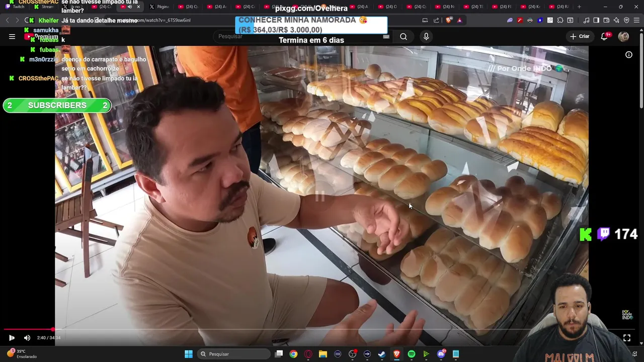Close the active YouTube tab

(x=138, y=7)
